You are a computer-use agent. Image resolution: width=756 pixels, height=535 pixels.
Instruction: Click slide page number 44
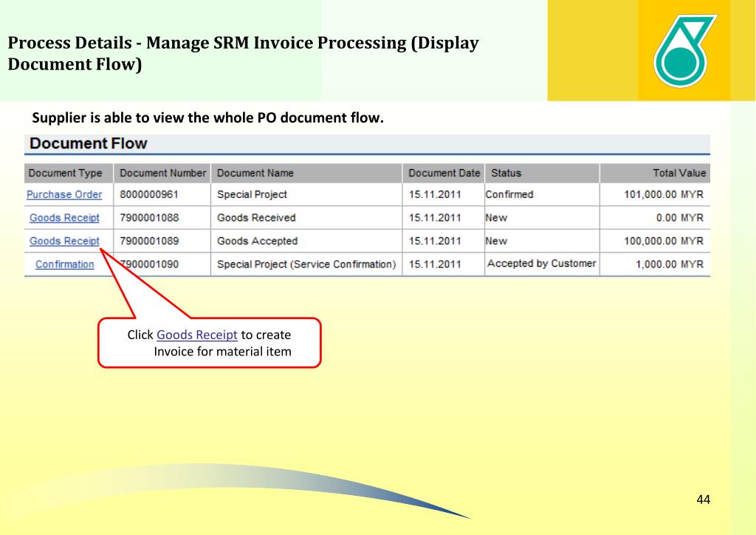tap(703, 500)
